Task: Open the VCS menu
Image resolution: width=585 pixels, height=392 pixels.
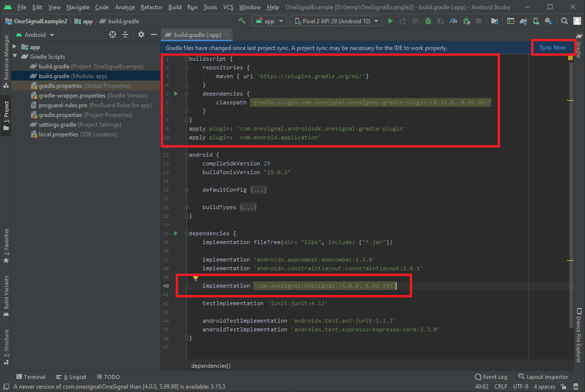Action: pos(229,7)
